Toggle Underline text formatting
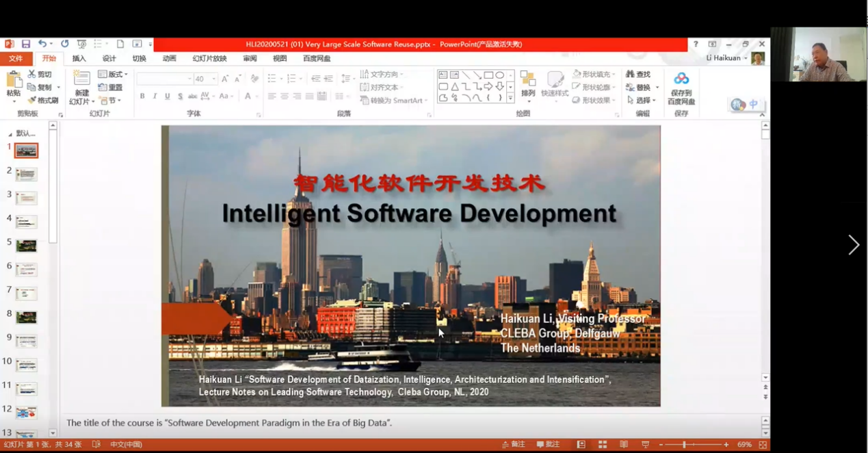Image resolution: width=868 pixels, height=453 pixels. [x=168, y=96]
